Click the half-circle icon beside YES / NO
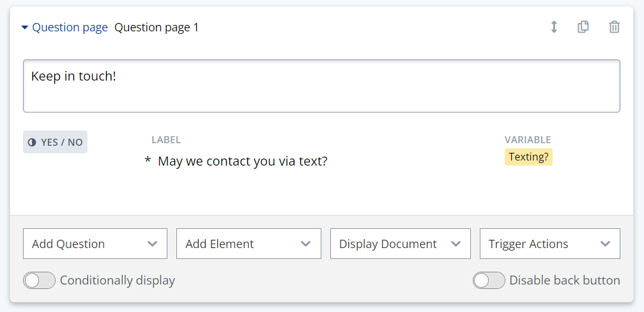The width and height of the screenshot is (644, 312). 32,142
